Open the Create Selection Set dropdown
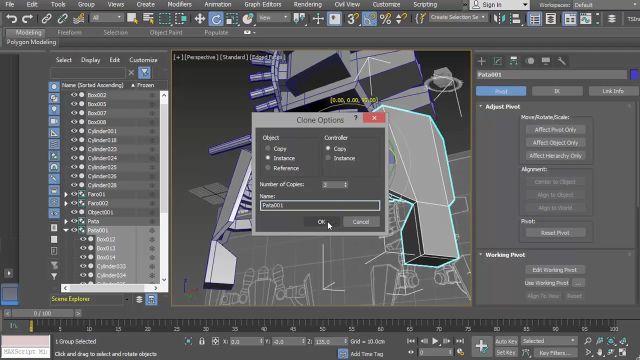This screenshot has width=640, height=360. [x=458, y=18]
